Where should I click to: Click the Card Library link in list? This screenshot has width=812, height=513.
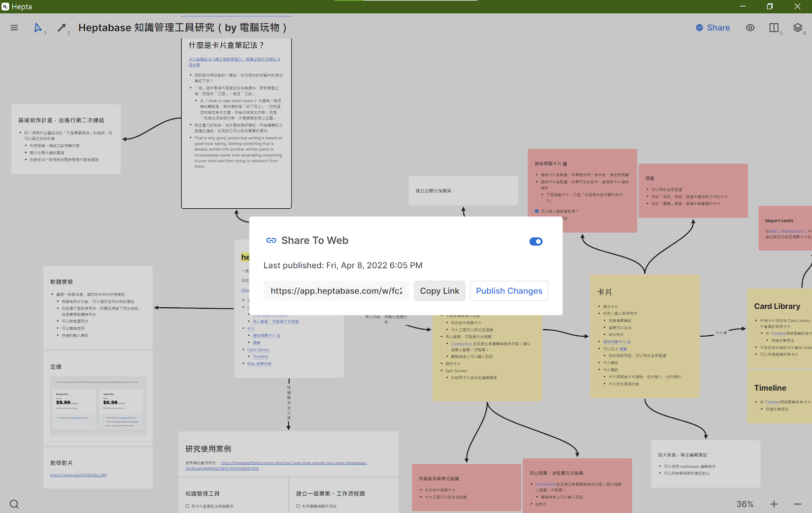point(258,350)
